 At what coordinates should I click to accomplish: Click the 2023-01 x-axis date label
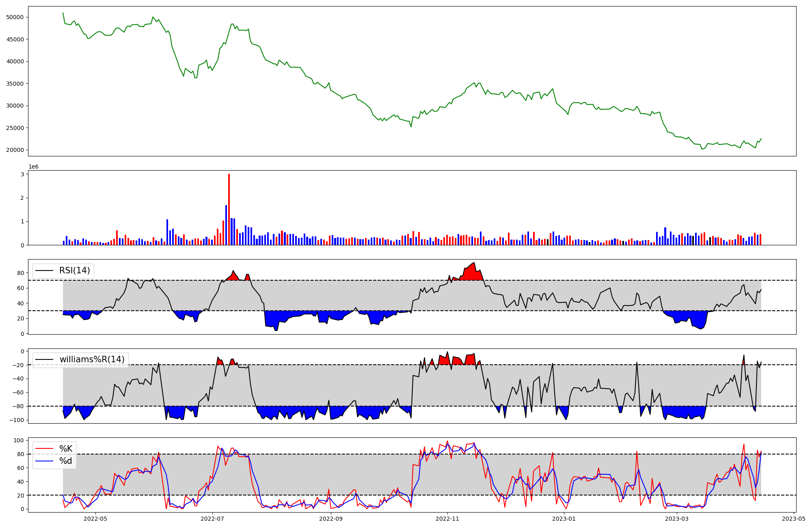pyautogui.click(x=564, y=519)
